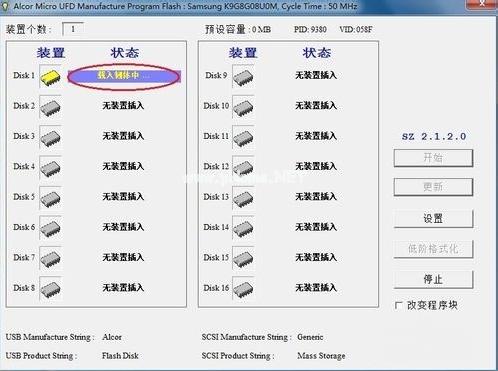
Task: Toggle the 改变程序块 checkbox
Action: [x=398, y=305]
